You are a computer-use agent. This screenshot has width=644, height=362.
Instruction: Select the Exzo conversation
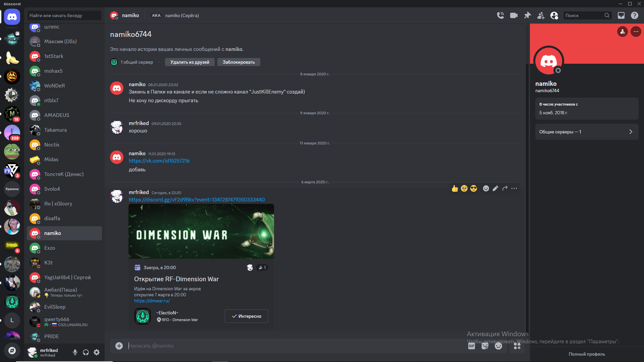[x=64, y=248]
